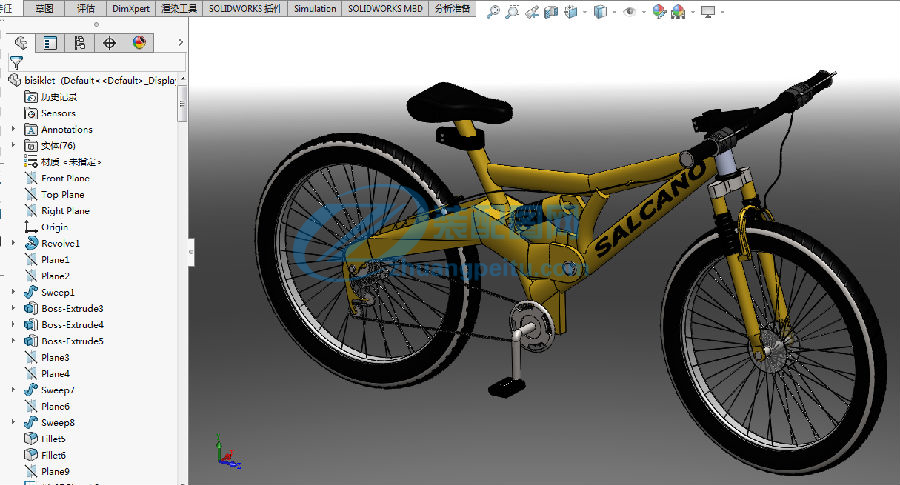Expand the Boss-Extrude5 feature
The image size is (900, 485).
(13, 340)
